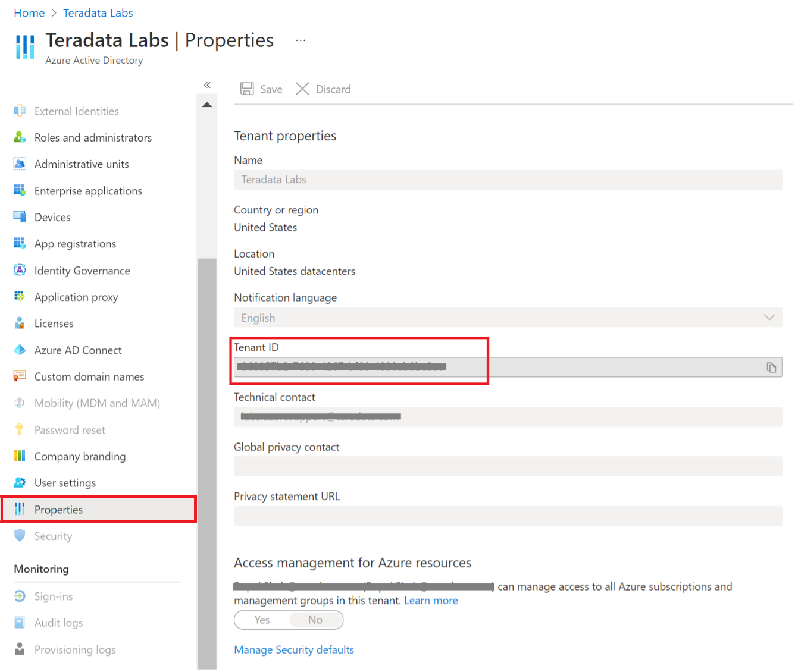The image size is (795, 672).
Task: Click the sidebar scroll up arrow
Action: pos(207,105)
